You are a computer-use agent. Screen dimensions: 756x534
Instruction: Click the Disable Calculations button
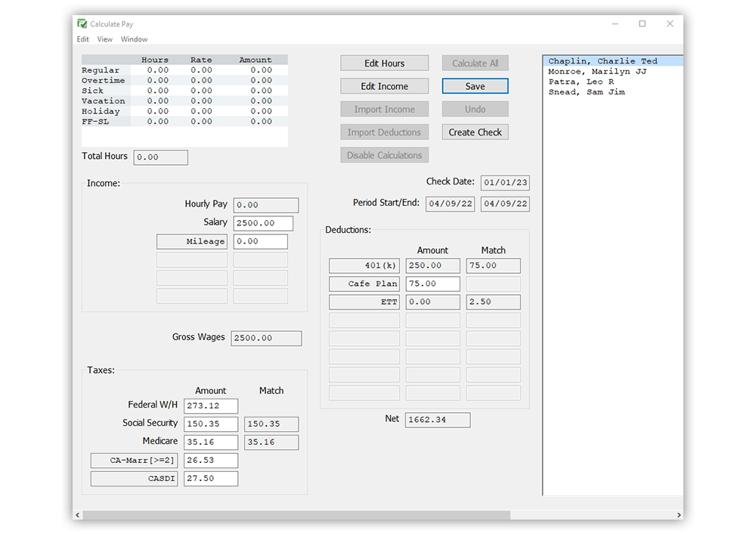(386, 155)
